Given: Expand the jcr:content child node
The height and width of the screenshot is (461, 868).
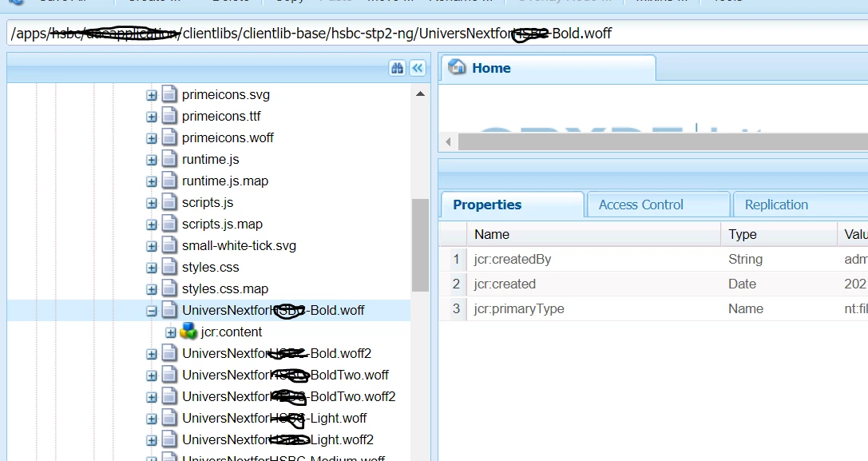Looking at the screenshot, I should (171, 332).
